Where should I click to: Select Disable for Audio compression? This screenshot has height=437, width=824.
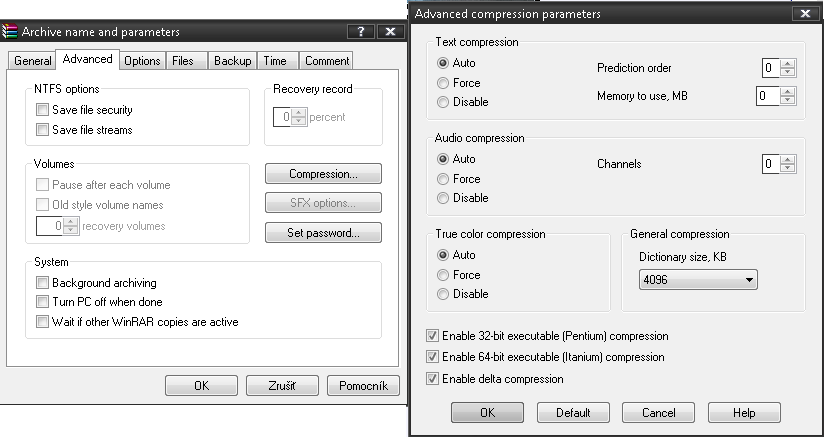pyautogui.click(x=443, y=198)
